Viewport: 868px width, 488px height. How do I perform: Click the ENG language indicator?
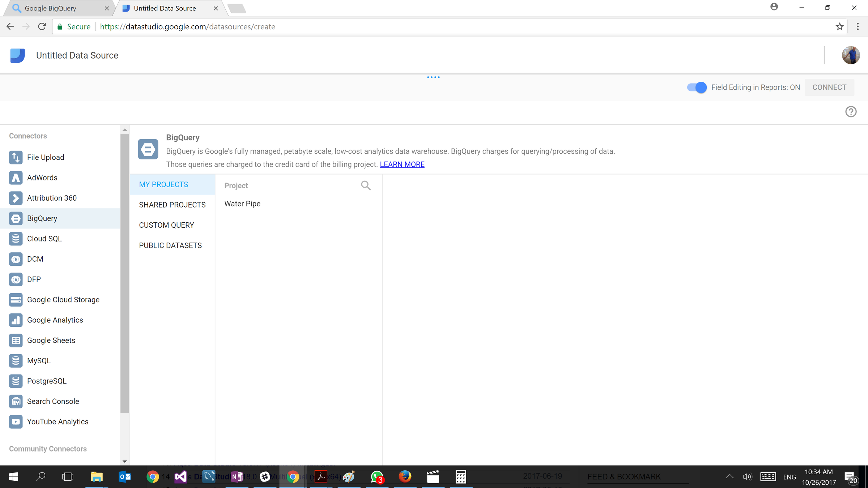(790, 477)
